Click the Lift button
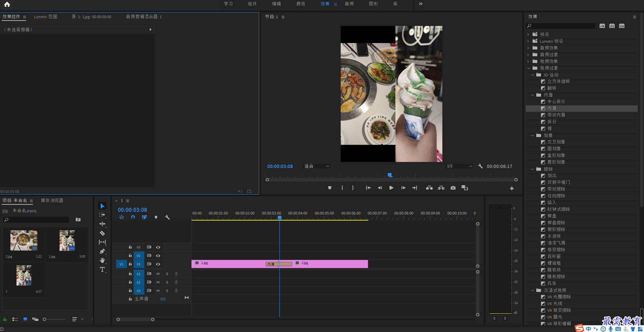 pyautogui.click(x=429, y=188)
